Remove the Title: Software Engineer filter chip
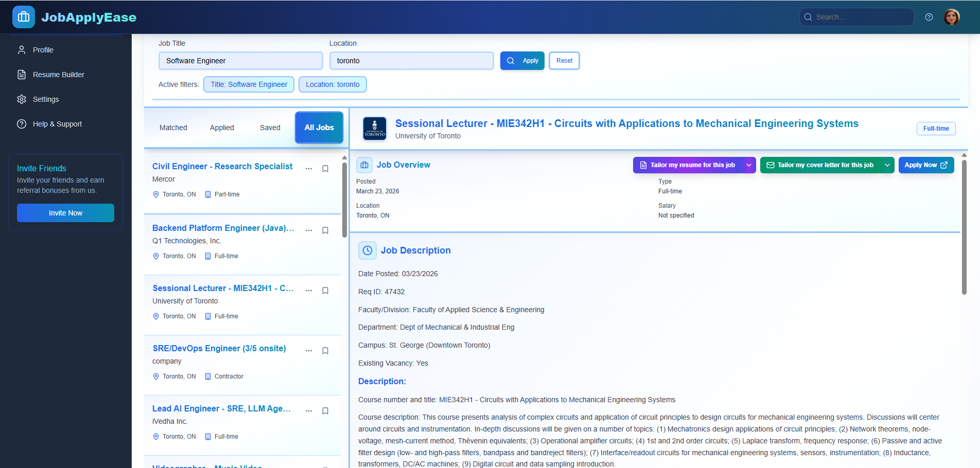 (x=249, y=84)
